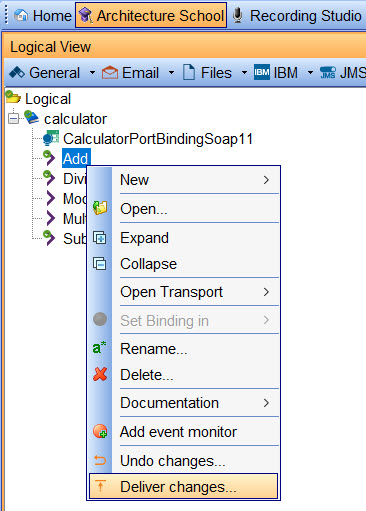Click the Open folder icon in menu
Screen dimensions: 366x511
coord(100,208)
